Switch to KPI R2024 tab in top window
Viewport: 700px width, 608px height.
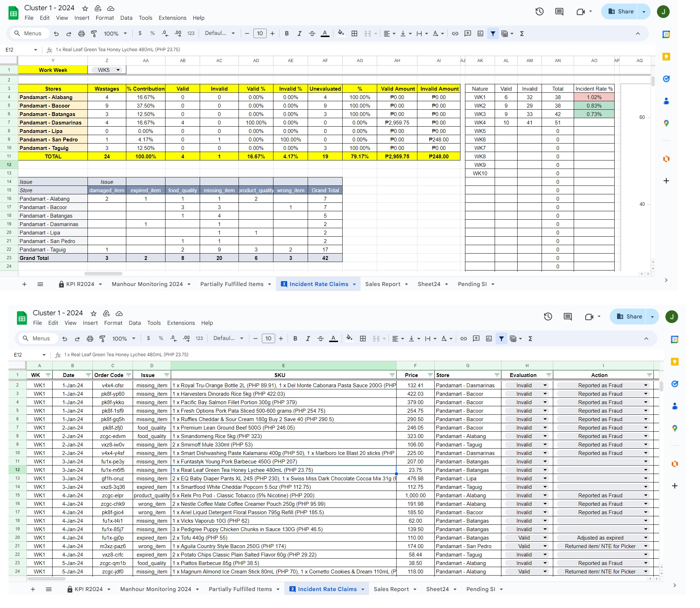[x=80, y=284]
